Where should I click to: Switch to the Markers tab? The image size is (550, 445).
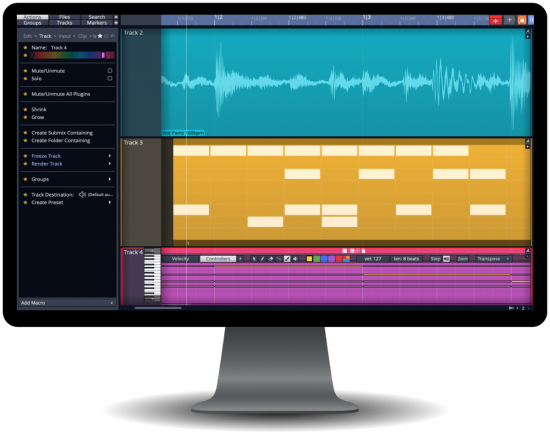97,23
